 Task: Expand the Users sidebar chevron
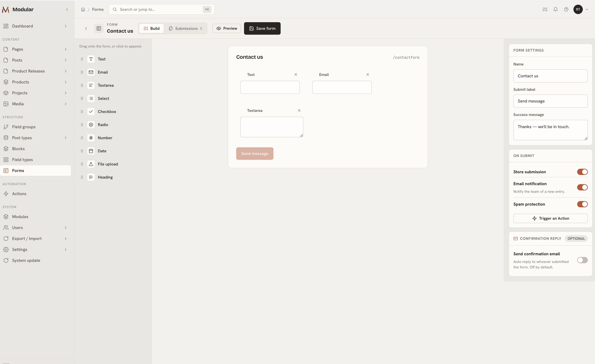(x=66, y=228)
